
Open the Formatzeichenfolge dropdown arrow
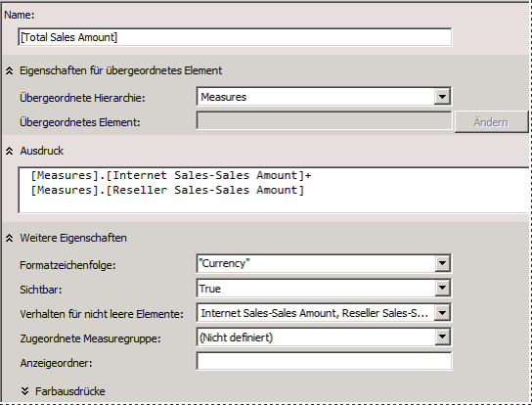click(442, 263)
